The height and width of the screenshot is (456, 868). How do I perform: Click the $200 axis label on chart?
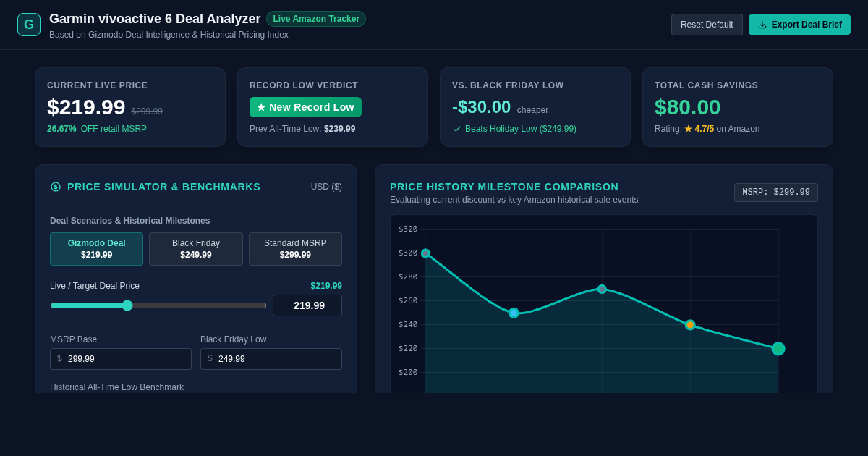pos(408,373)
